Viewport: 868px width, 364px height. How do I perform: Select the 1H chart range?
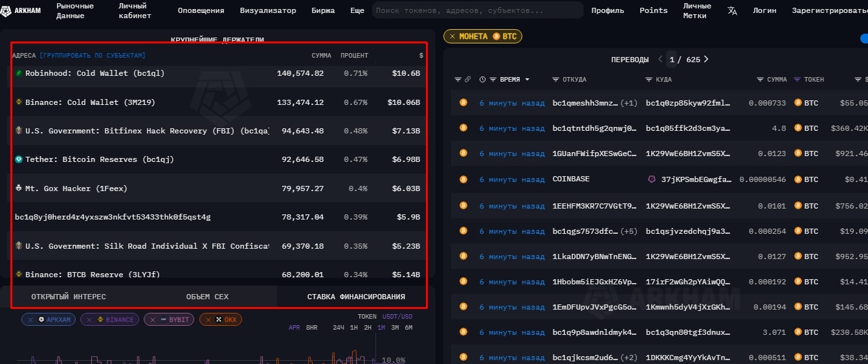(x=353, y=328)
